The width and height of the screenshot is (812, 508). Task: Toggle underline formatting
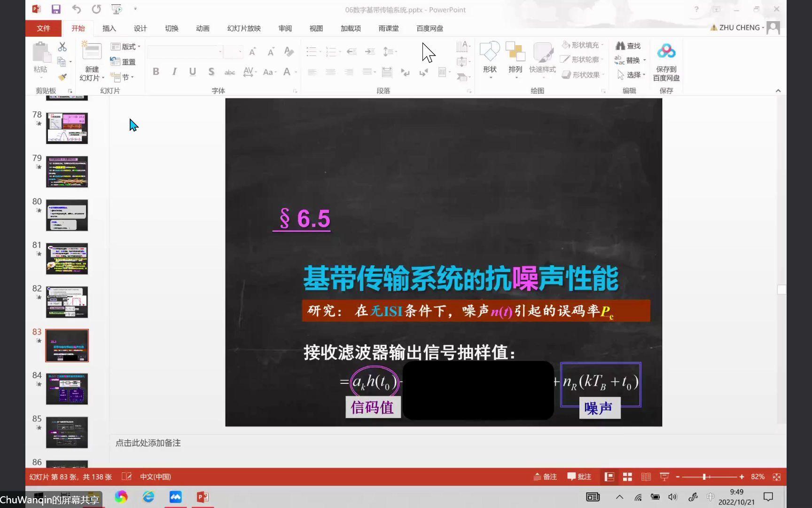click(192, 71)
